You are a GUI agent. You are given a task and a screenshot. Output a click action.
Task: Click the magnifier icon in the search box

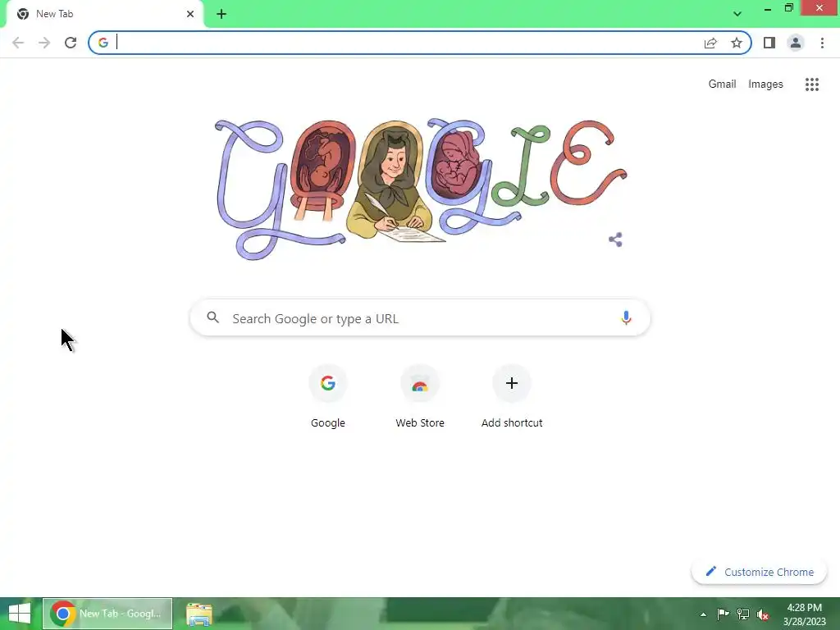[212, 317]
